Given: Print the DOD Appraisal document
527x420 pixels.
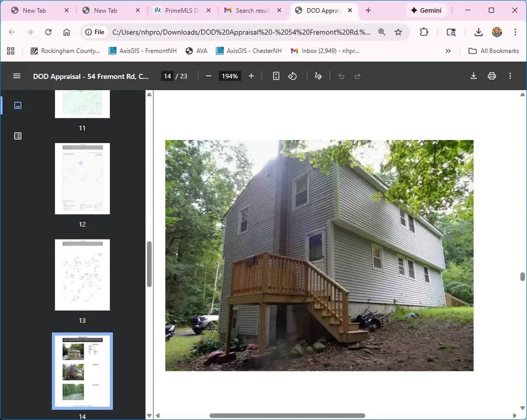Looking at the screenshot, I should (x=492, y=76).
